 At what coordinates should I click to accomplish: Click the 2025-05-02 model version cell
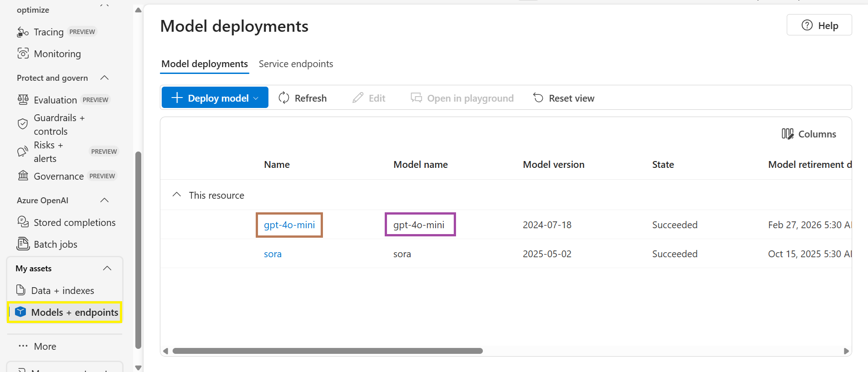pyautogui.click(x=547, y=254)
